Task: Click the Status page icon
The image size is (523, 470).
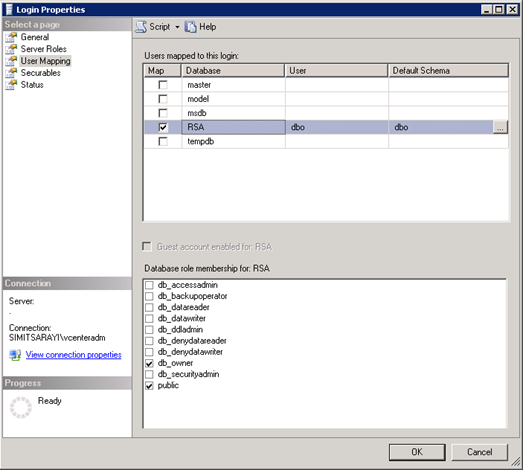Action: [11, 85]
